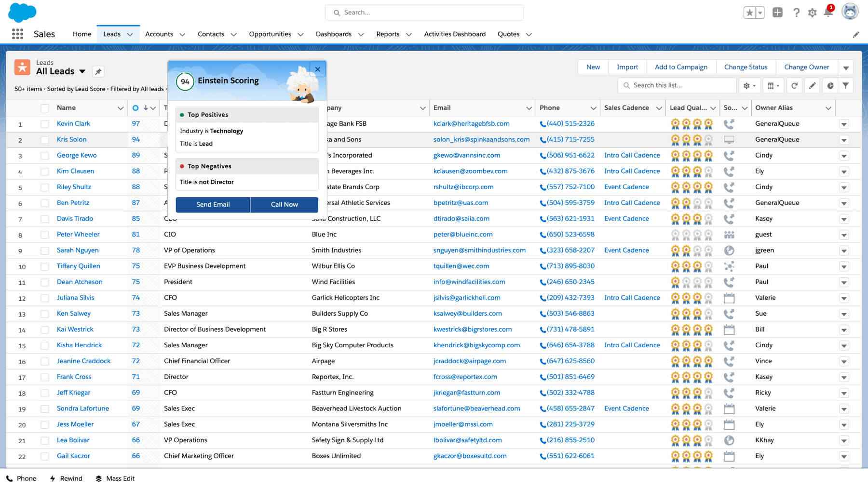This screenshot has height=488, width=868.
Task: Open the Notifications bell icon
Action: click(x=828, y=13)
